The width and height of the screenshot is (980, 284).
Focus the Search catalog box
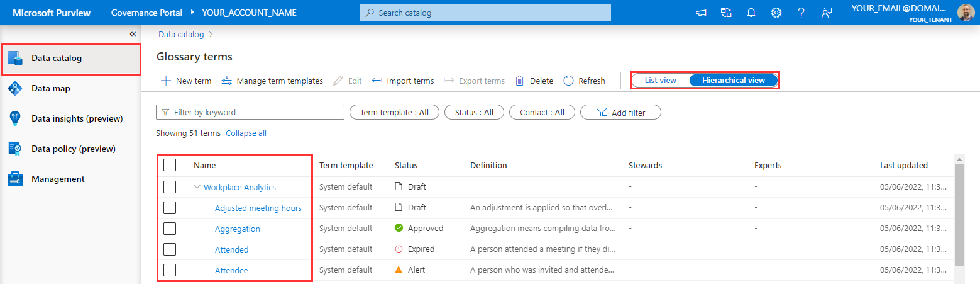pyautogui.click(x=485, y=13)
